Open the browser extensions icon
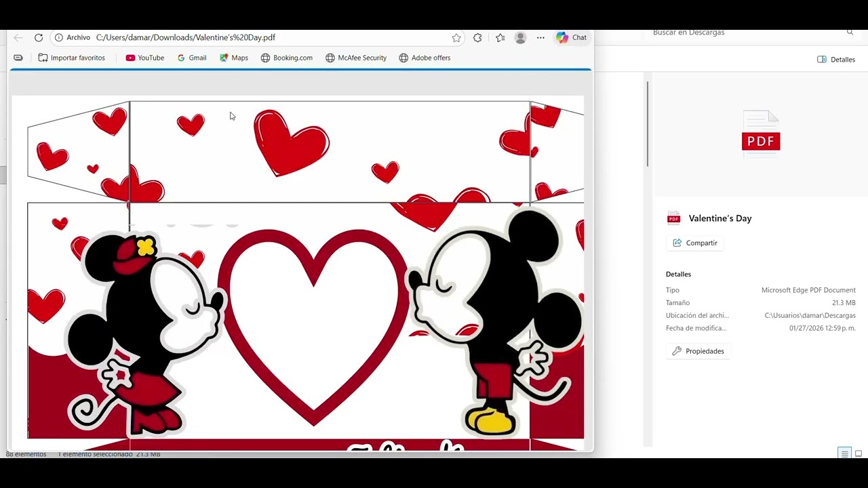 click(x=477, y=38)
